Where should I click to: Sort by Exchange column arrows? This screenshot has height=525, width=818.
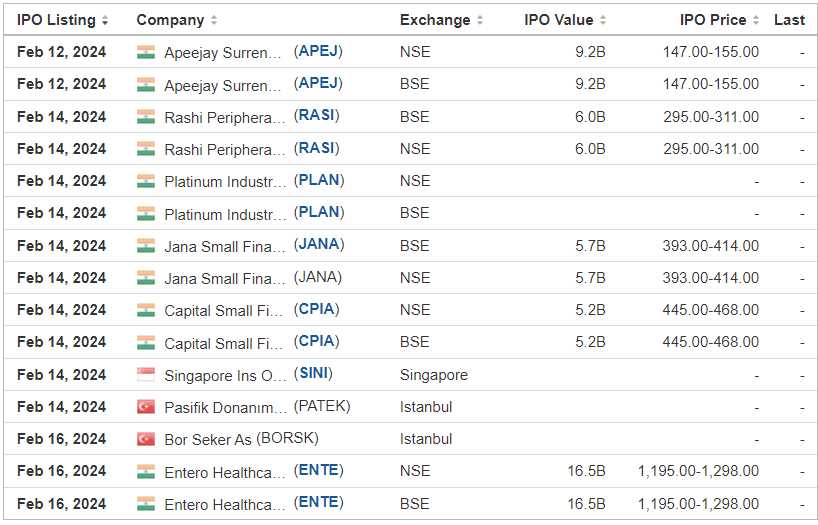click(x=479, y=20)
